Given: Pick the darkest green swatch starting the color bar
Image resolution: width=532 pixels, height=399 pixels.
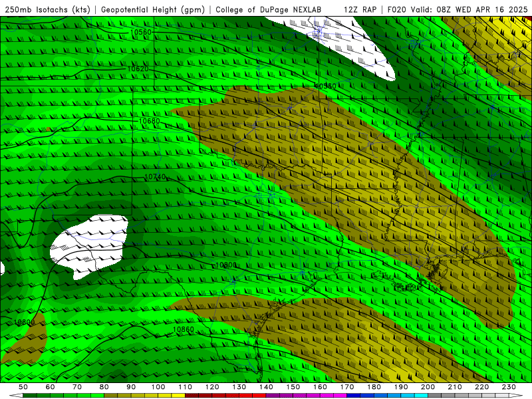Looking at the screenshot, I should tap(30, 395).
